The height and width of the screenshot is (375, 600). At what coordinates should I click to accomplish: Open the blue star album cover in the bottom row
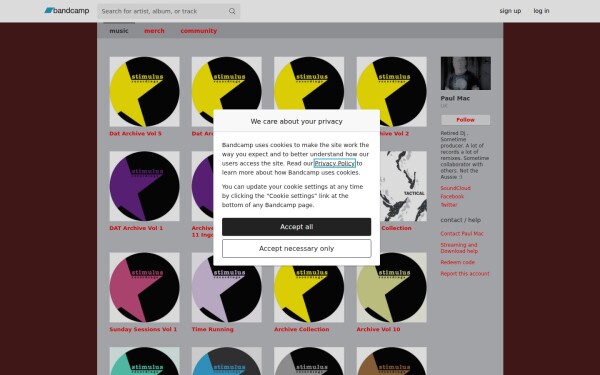[x=227, y=361]
